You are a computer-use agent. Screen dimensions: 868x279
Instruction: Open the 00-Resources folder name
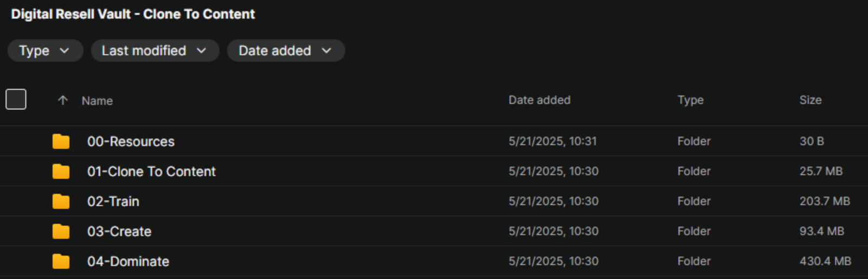131,141
